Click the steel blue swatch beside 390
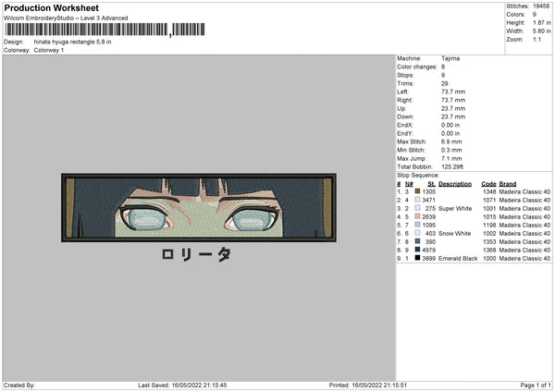The image size is (555, 392). click(x=417, y=241)
